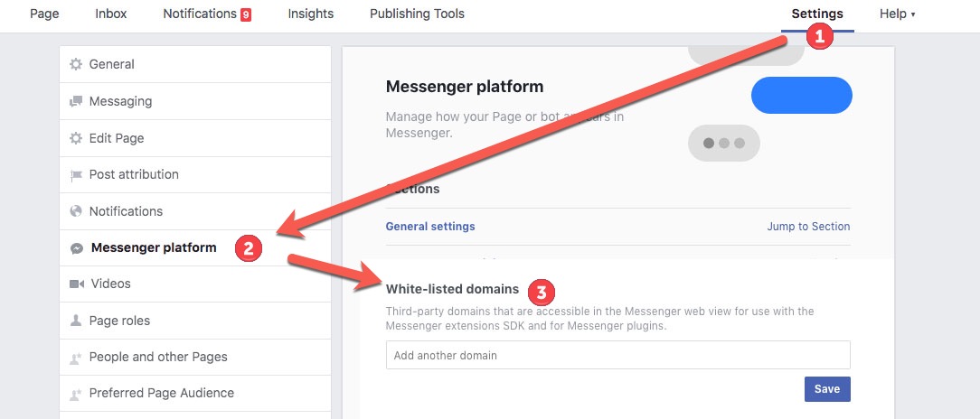Image resolution: width=980 pixels, height=419 pixels.
Task: Click the Page roles person icon
Action: pyautogui.click(x=76, y=321)
